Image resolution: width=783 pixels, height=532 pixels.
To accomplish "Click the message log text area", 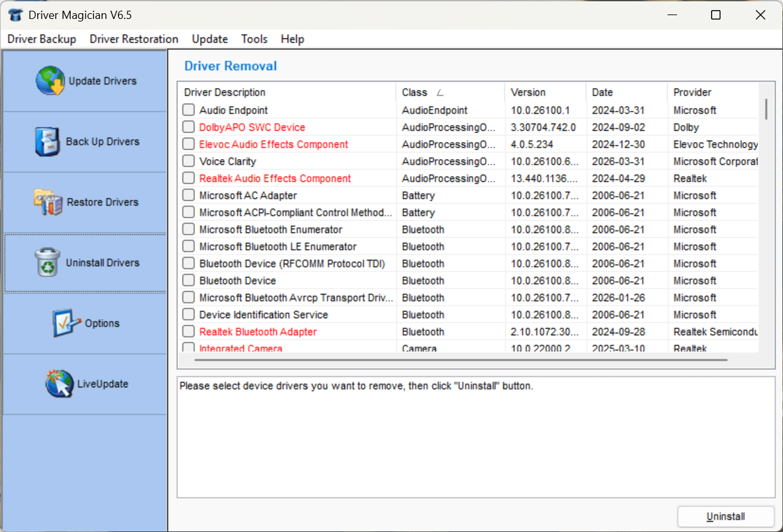I will click(x=476, y=437).
